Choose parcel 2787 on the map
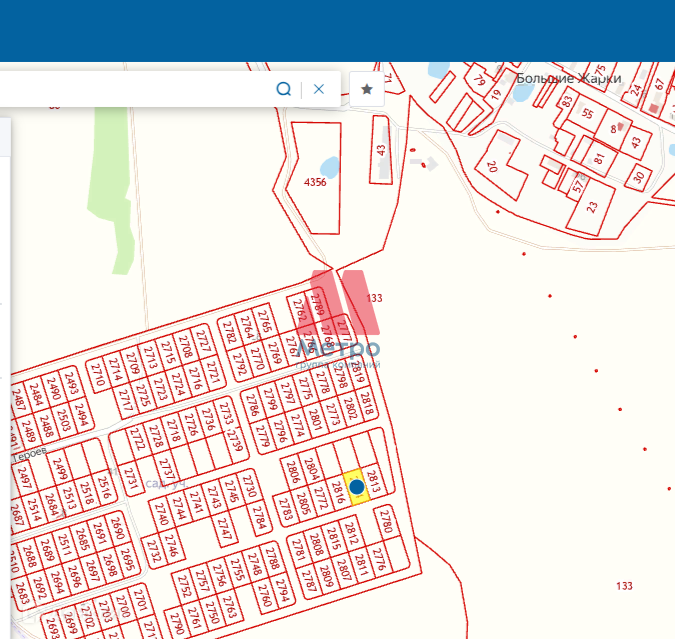 click(x=309, y=581)
